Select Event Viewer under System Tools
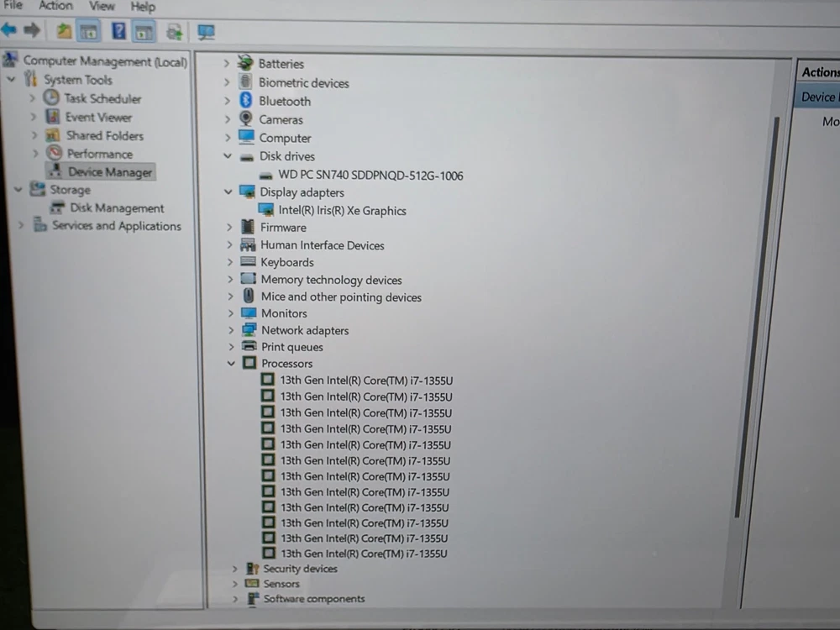The height and width of the screenshot is (630, 840). pyautogui.click(x=98, y=118)
